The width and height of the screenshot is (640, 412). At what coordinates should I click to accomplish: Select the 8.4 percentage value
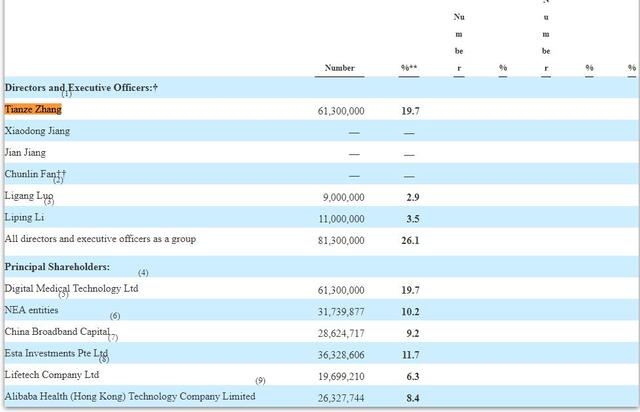[413, 398]
